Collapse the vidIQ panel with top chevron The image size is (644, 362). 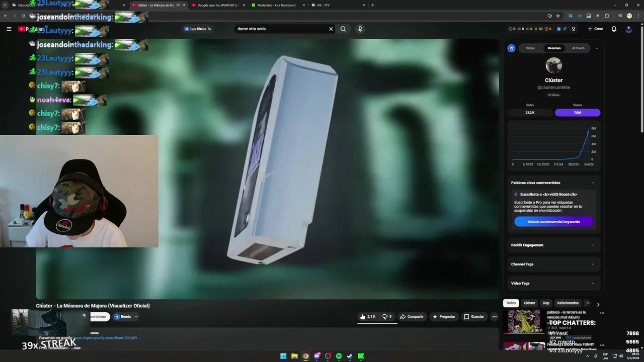[x=597, y=48]
